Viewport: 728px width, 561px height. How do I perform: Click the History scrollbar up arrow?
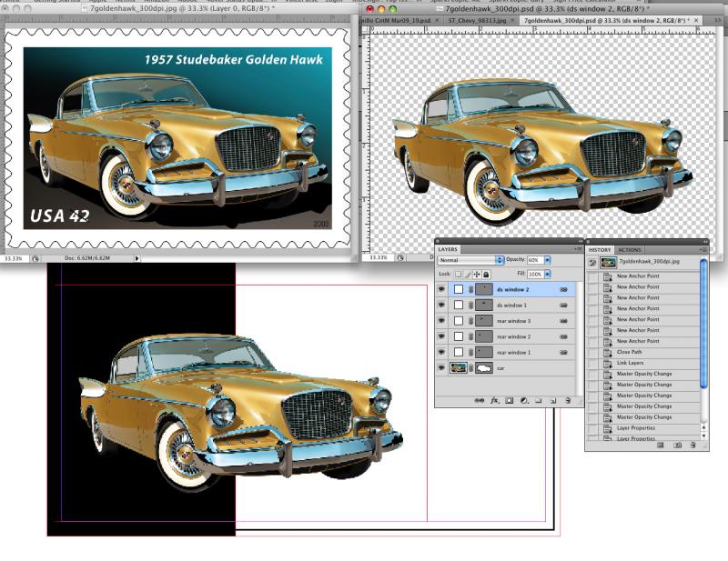pos(703,427)
